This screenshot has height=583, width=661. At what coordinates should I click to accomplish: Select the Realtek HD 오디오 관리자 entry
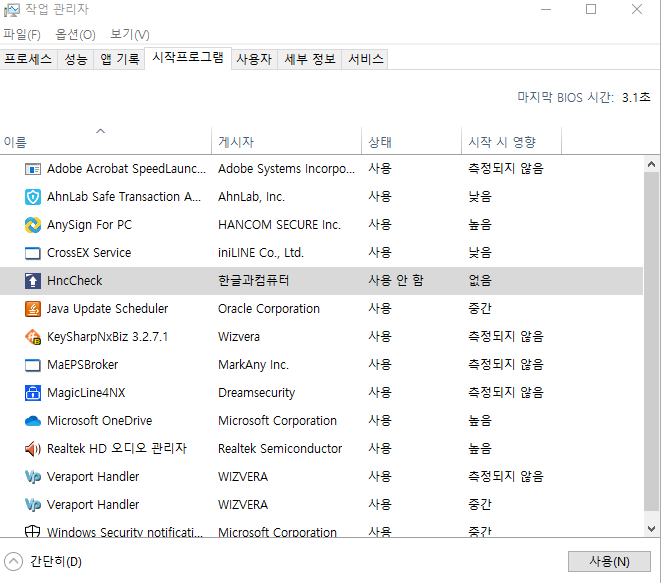(117, 449)
